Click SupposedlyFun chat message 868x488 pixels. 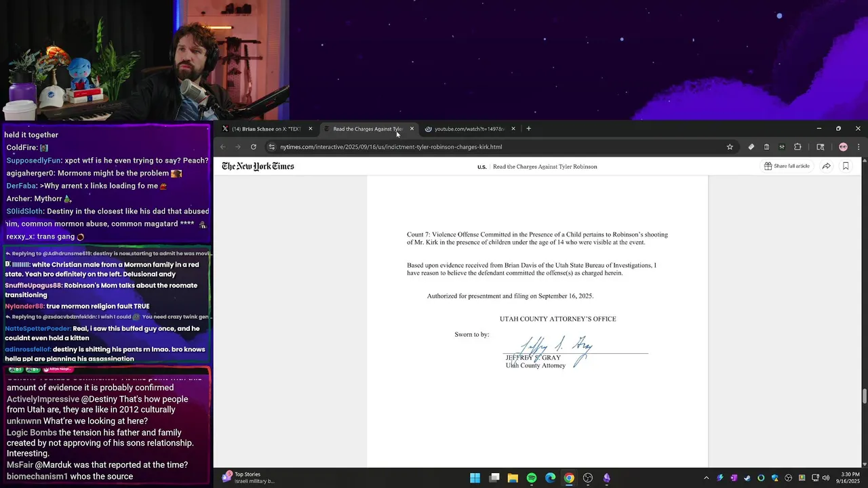107,161
